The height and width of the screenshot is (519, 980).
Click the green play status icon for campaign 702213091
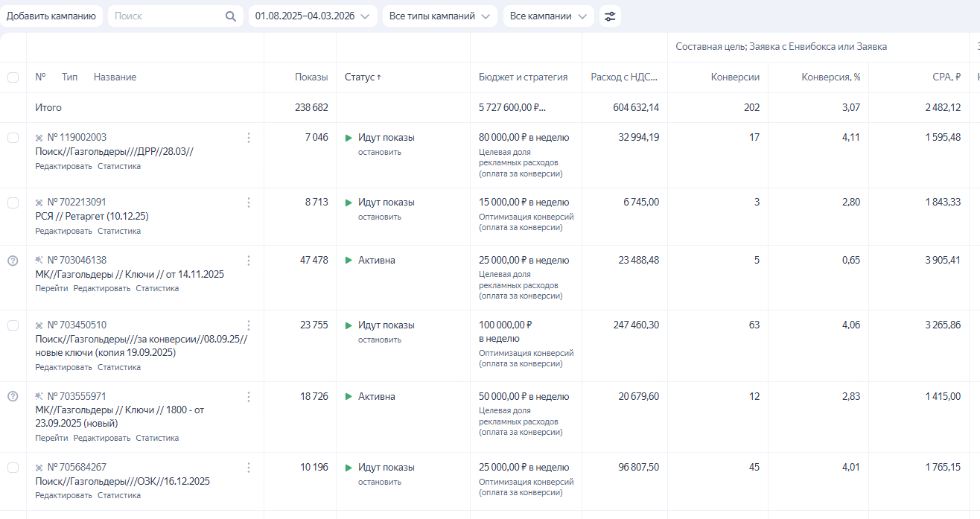click(349, 203)
